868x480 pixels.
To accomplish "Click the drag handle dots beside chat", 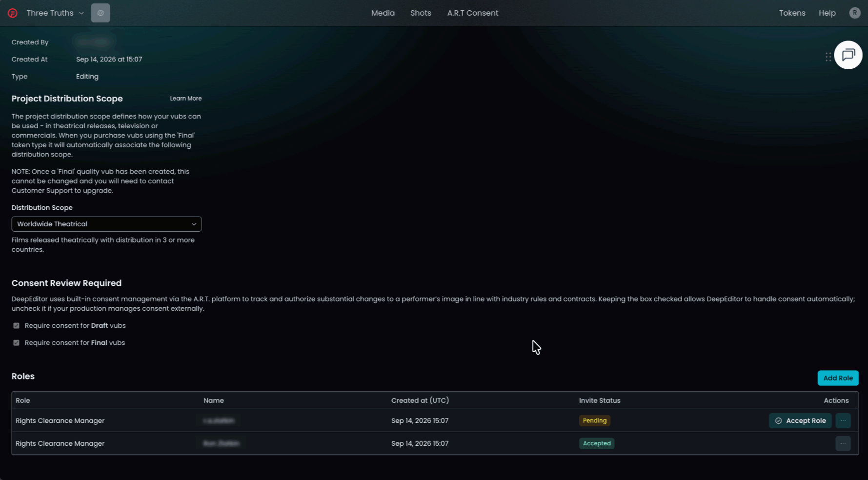I will (x=828, y=57).
